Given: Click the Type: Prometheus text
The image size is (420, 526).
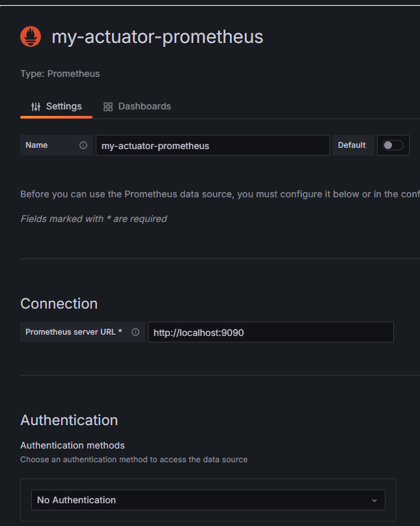Looking at the screenshot, I should (x=60, y=74).
